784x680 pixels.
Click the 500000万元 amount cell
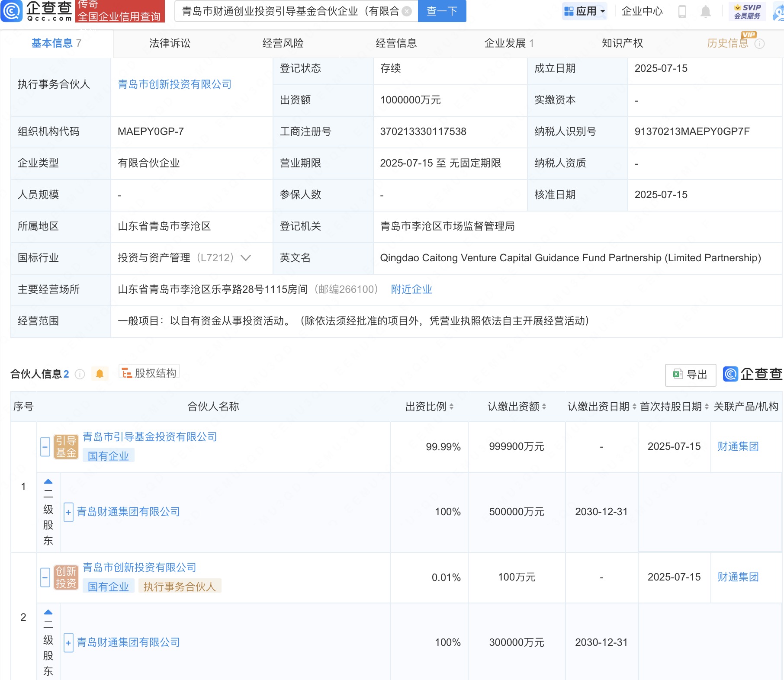517,512
